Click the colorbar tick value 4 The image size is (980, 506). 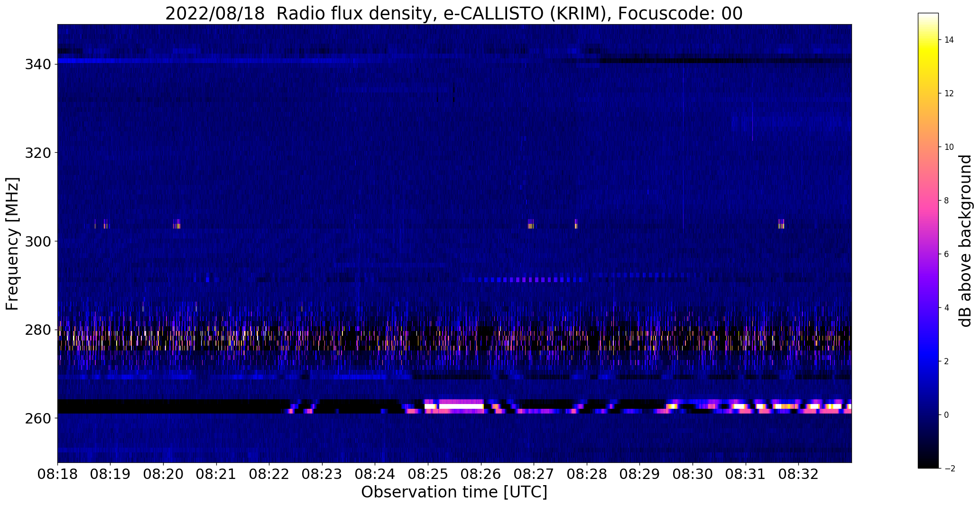[x=947, y=308]
